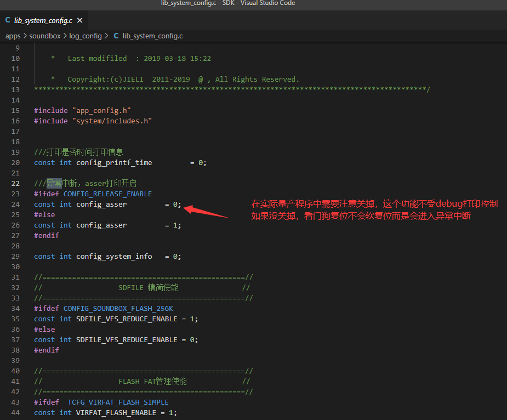Click line number 44 in the gutter
This screenshot has width=507, height=420.
(x=15, y=413)
